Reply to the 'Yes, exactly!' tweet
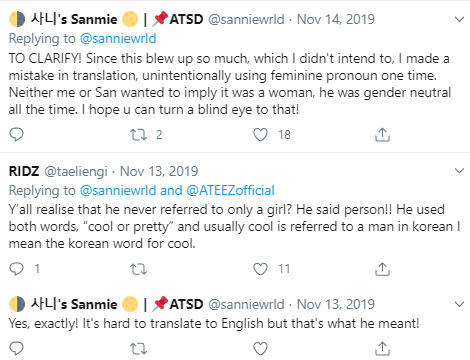Viewport: 470px width, 360px height. tap(16, 349)
